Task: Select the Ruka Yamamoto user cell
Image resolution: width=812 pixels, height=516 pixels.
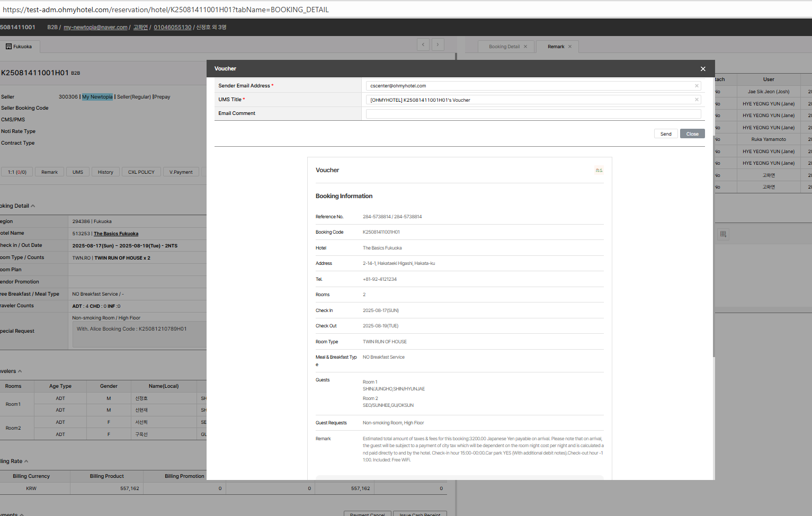Action: pyautogui.click(x=769, y=139)
